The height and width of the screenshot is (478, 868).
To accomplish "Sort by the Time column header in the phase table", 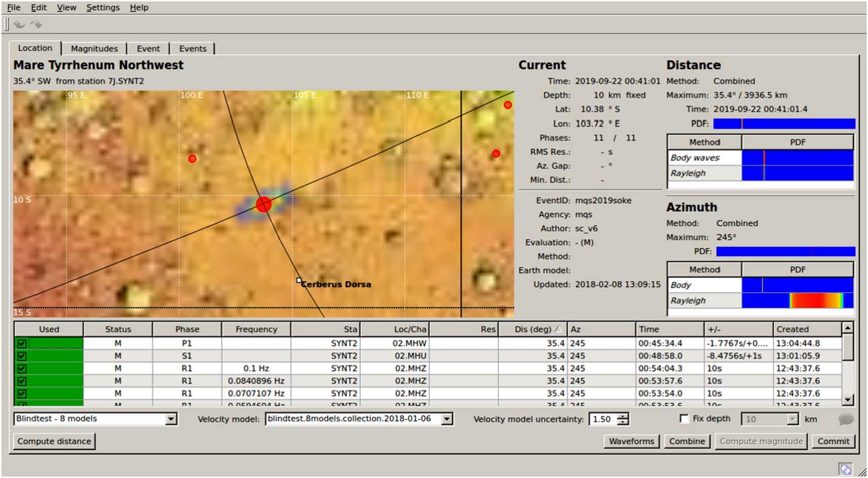I will [x=671, y=329].
